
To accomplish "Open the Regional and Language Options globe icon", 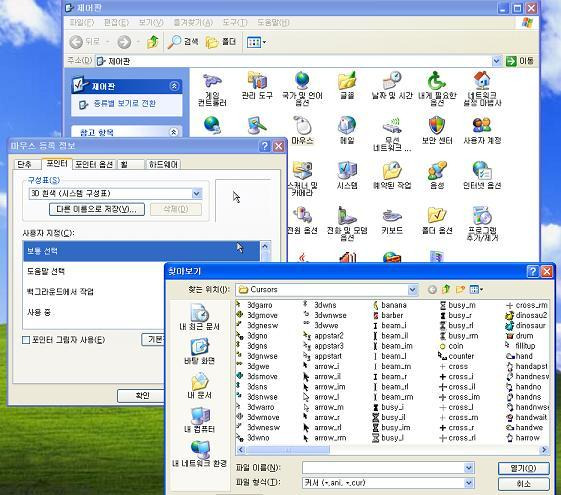I will point(302,88).
